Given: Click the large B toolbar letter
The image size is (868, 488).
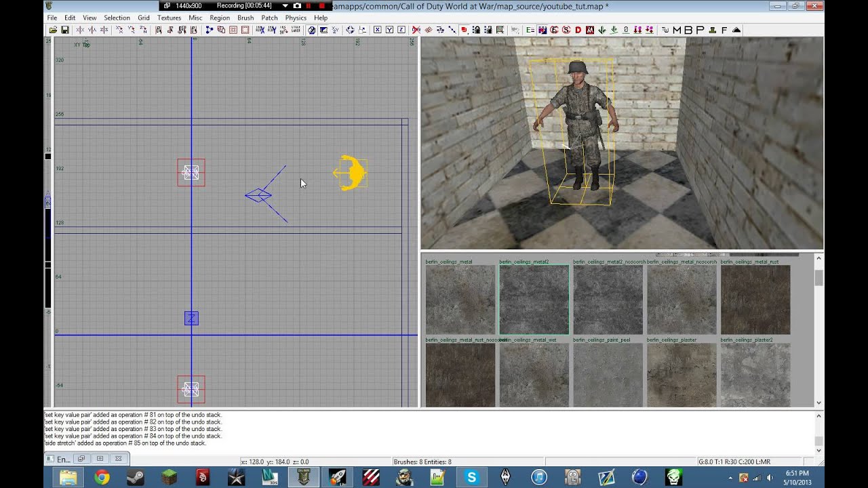Looking at the screenshot, I should pyautogui.click(x=688, y=30).
